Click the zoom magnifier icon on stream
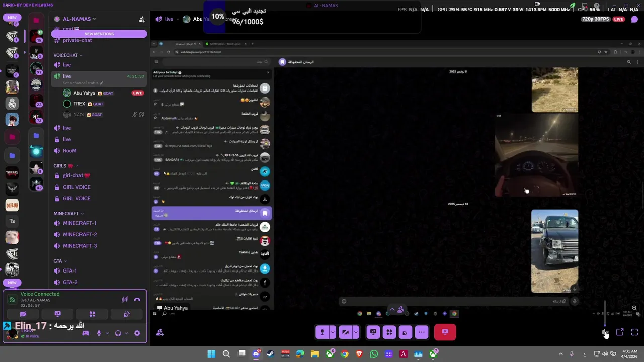 point(634,308)
